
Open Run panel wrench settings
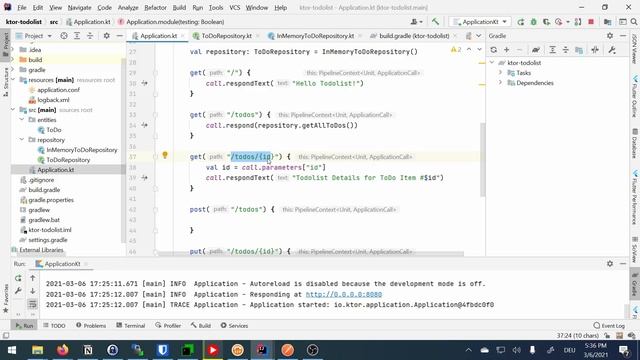(18, 291)
